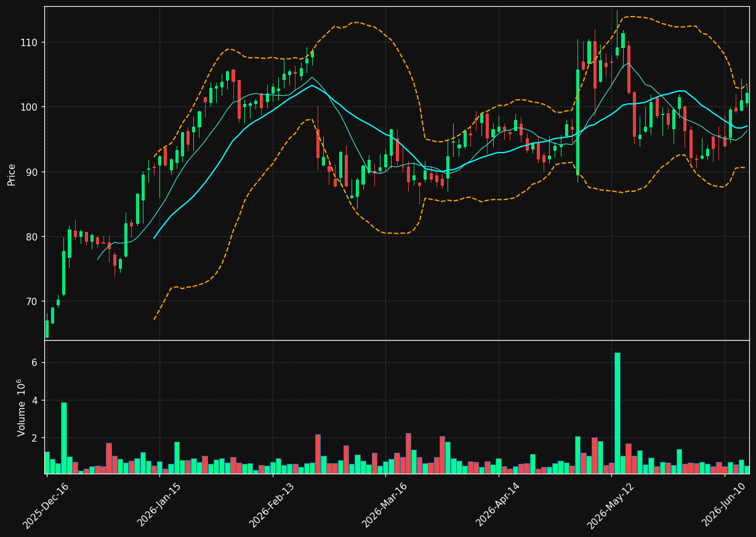Click the Volume 10⁶ axis title
The width and height of the screenshot is (756, 537).
[x=21, y=407]
